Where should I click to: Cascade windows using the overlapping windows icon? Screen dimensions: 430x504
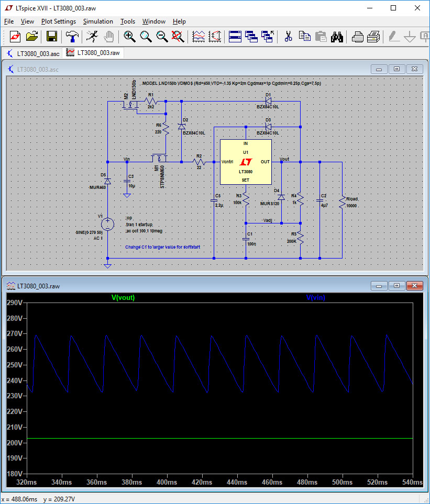(x=251, y=37)
